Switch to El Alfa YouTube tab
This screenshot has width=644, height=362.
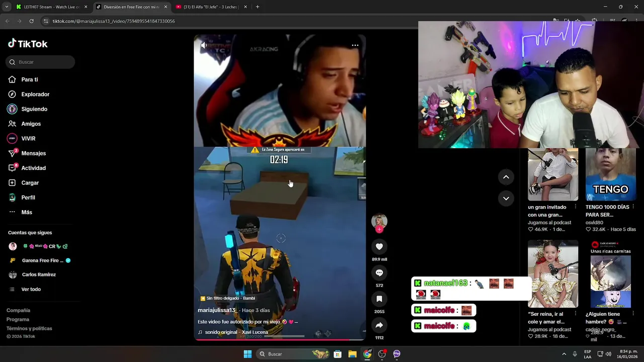tap(210, 7)
